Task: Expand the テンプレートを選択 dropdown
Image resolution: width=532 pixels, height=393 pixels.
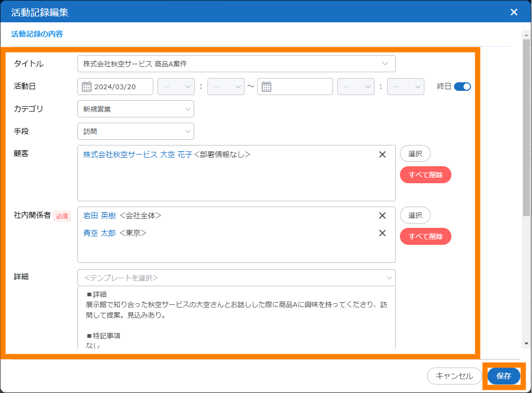Action: tap(237, 278)
